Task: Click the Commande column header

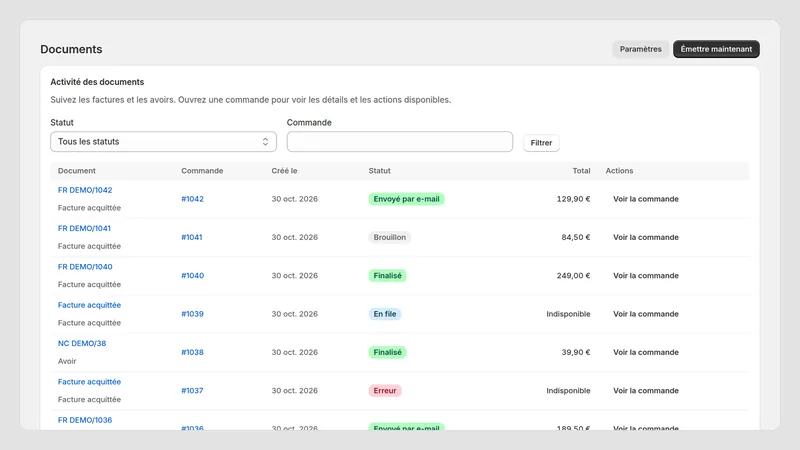Action: tap(202, 171)
